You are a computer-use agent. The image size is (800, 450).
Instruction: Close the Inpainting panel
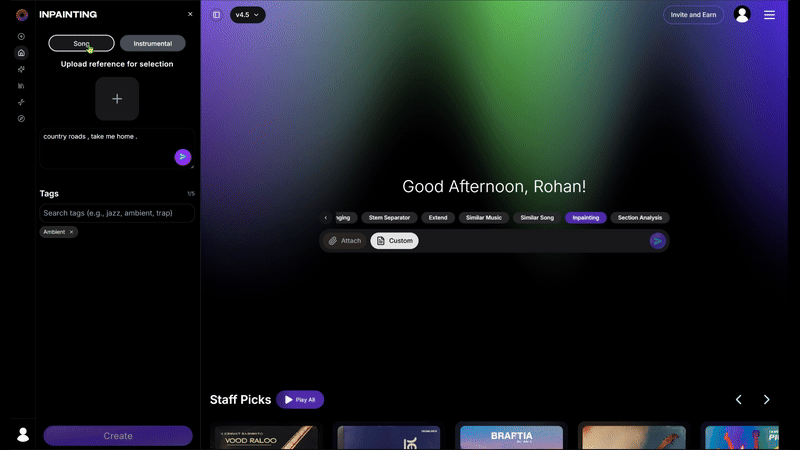point(190,14)
